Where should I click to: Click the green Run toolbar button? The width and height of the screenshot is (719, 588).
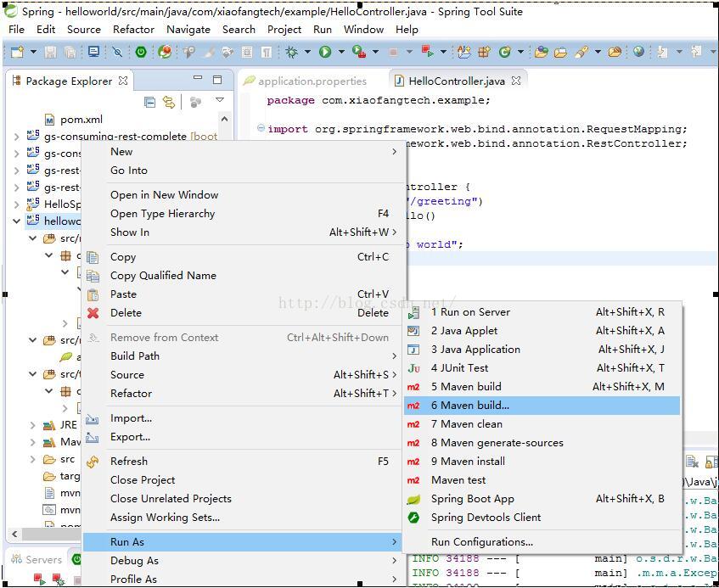325,52
